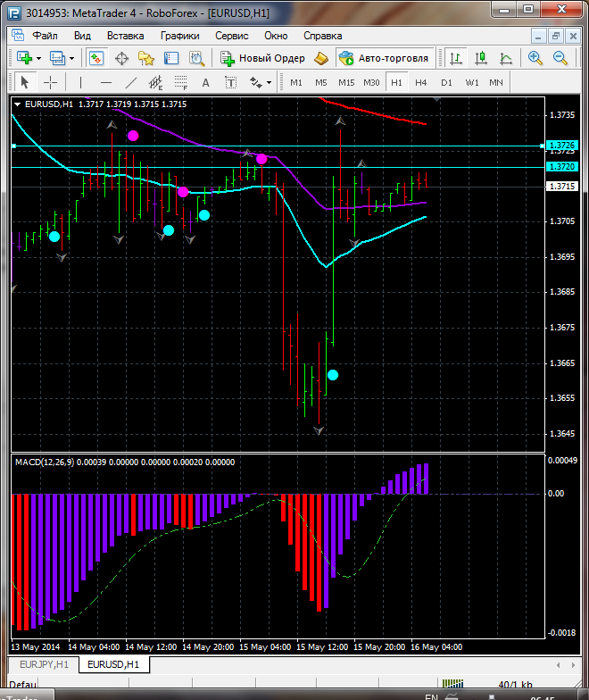Click the Default profile status entry
The width and height of the screenshot is (589, 700).
(23, 684)
